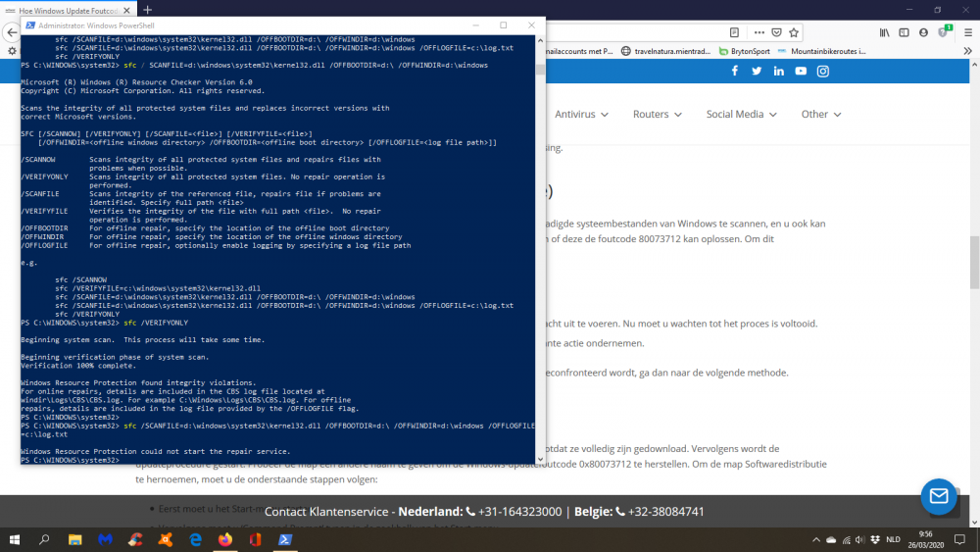The image size is (980, 552).
Task: Open Firefox library icon
Action: tap(884, 32)
